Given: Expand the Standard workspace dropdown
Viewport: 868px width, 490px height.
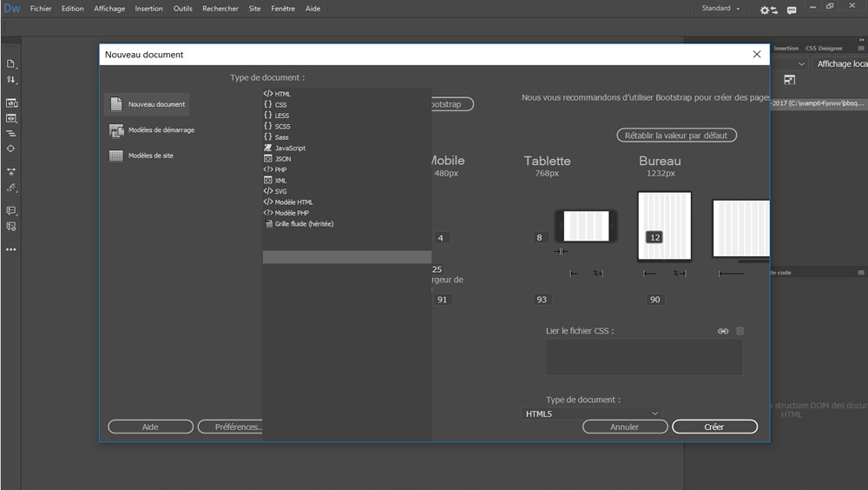Looking at the screenshot, I should pyautogui.click(x=721, y=9).
